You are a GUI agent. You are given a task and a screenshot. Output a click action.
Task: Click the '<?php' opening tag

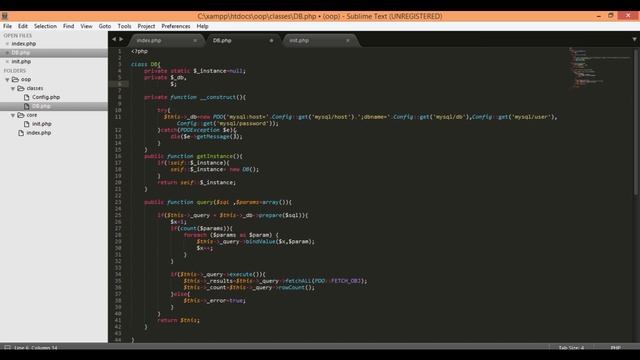pos(140,51)
